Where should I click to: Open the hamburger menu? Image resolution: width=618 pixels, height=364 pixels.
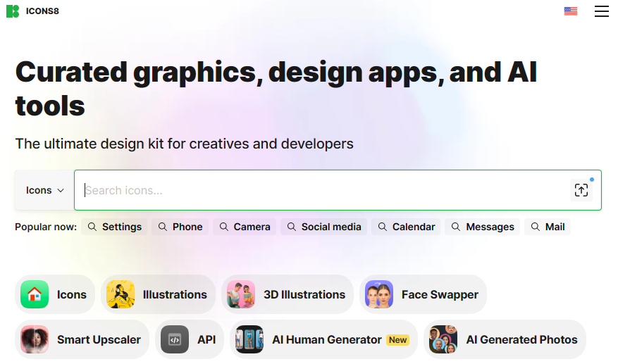[x=602, y=11]
